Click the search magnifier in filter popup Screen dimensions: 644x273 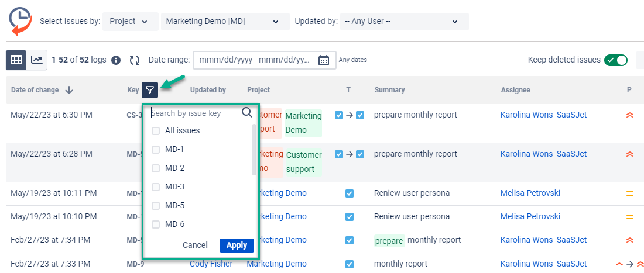(247, 113)
